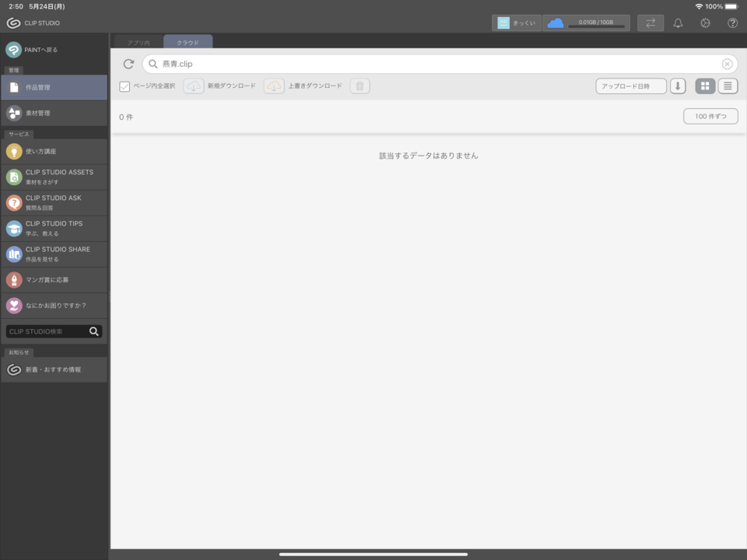Open CLIP STUDIO TIPS section
747x560 pixels.
[x=54, y=228]
